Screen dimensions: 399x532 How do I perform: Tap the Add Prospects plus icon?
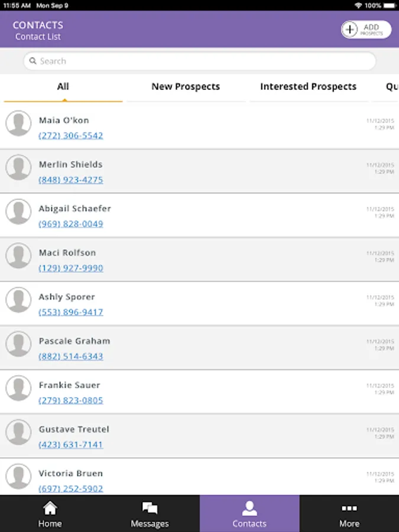click(349, 30)
